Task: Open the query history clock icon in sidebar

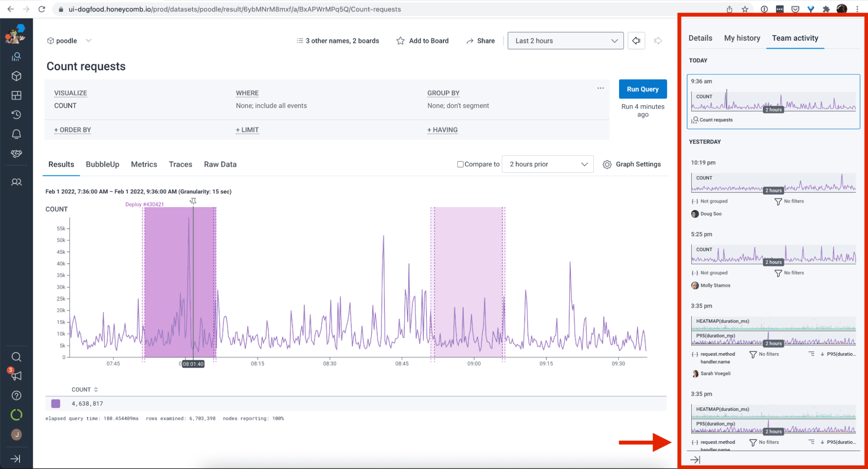Action: click(16, 115)
